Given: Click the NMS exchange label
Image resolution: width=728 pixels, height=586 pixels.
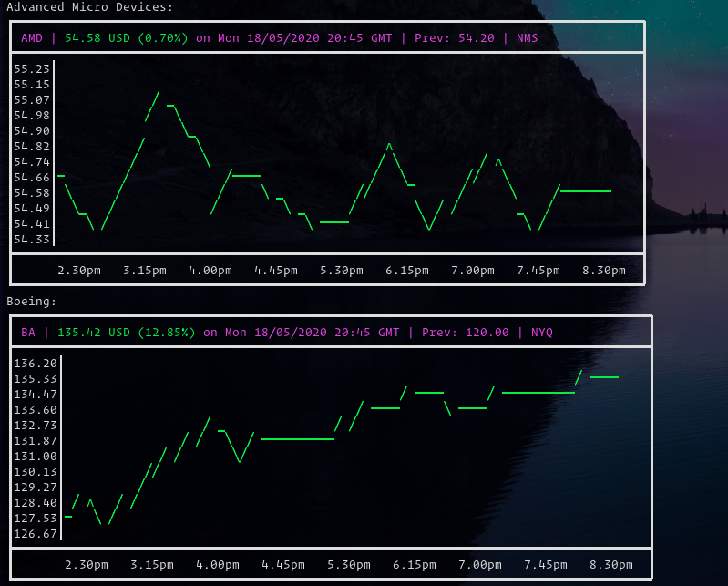Looking at the screenshot, I should pos(528,38).
